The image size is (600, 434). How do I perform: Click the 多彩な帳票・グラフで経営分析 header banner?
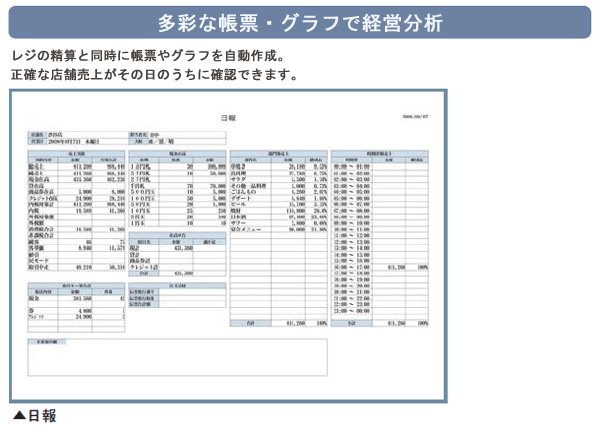click(300, 23)
